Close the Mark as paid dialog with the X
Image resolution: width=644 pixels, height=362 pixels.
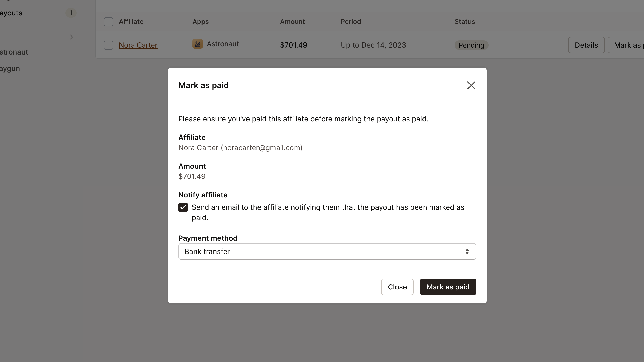click(471, 85)
